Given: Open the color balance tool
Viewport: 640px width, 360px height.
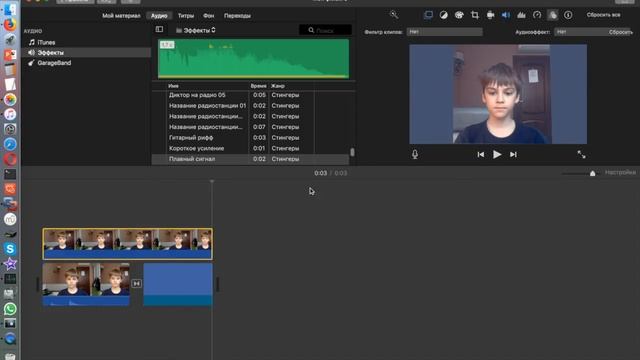Looking at the screenshot, I should [x=444, y=15].
